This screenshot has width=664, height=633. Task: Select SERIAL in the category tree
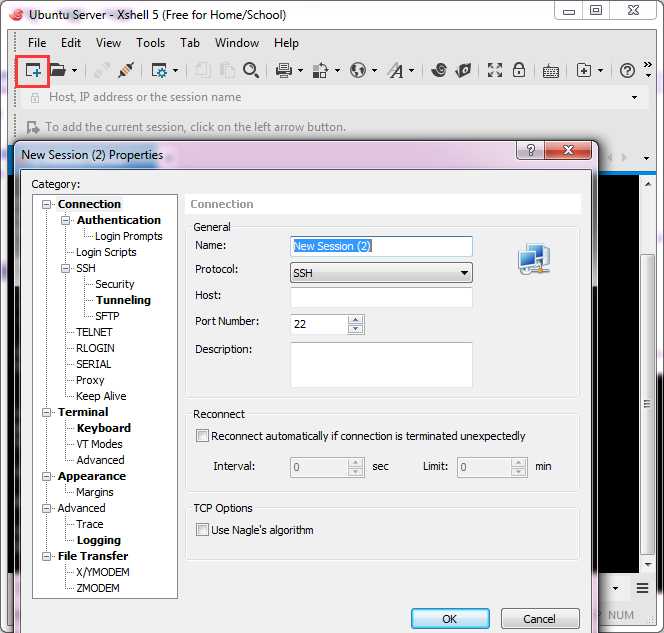[94, 364]
